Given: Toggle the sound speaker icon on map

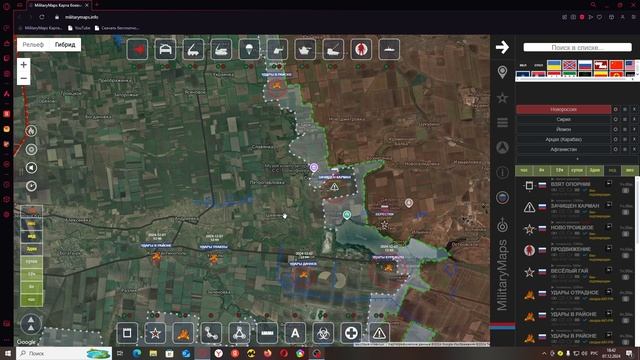Looking at the screenshot, I should [31, 168].
